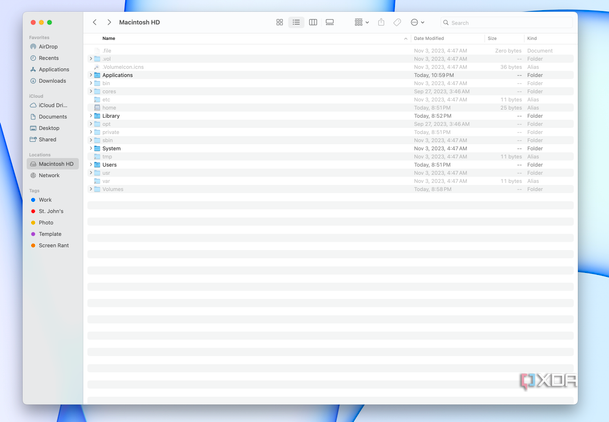609x422 pixels.
Task: Select the bin folder row
Action: (x=331, y=83)
